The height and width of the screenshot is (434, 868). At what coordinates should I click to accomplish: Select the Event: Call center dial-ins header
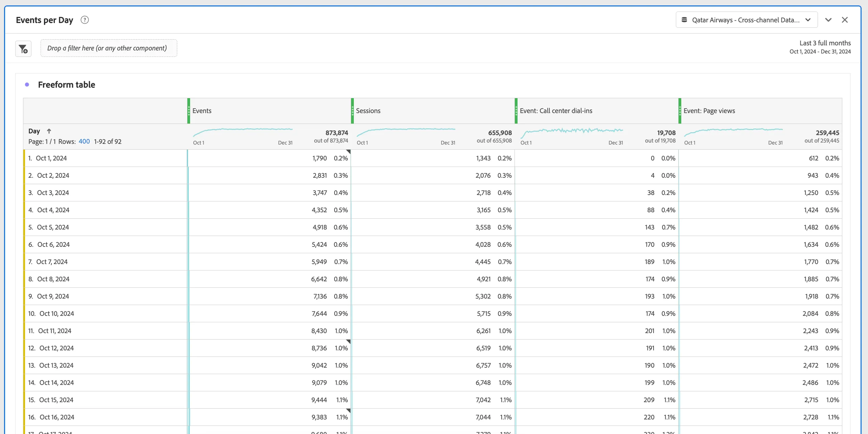[x=556, y=111]
